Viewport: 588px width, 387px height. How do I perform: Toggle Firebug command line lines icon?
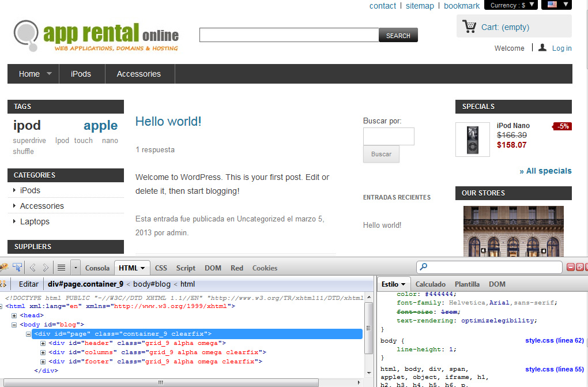pos(61,268)
